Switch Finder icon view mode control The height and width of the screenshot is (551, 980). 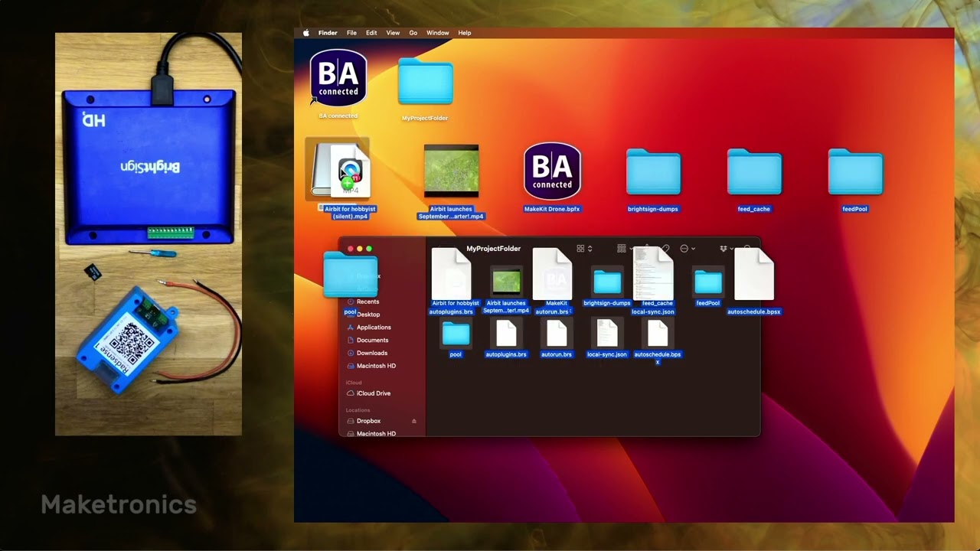pyautogui.click(x=584, y=249)
